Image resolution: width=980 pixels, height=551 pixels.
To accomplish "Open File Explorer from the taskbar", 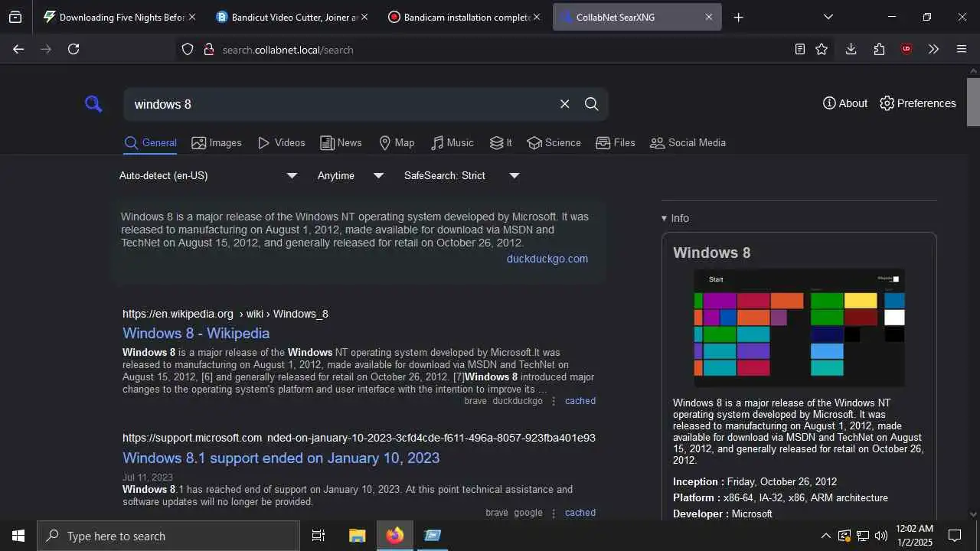I will (357, 536).
